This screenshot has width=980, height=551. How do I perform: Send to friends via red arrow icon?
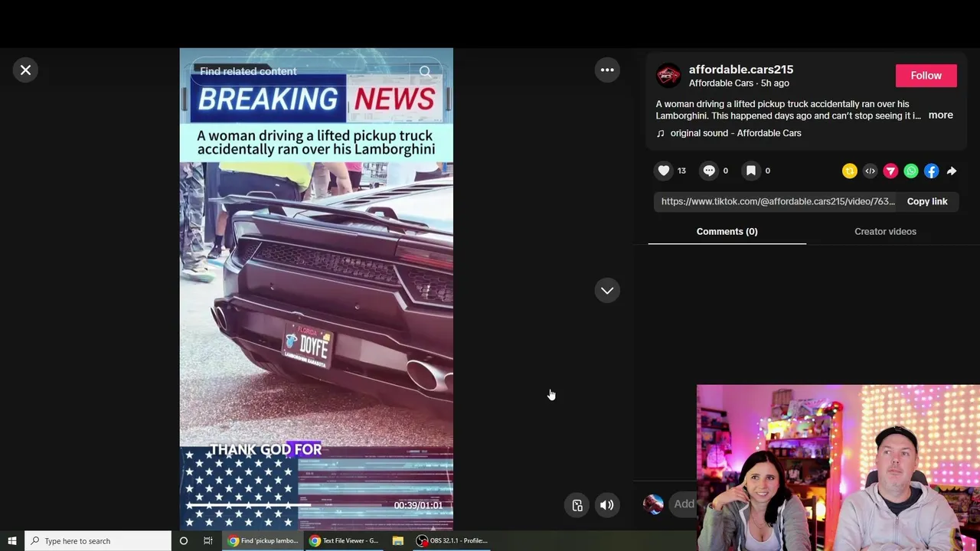point(890,171)
